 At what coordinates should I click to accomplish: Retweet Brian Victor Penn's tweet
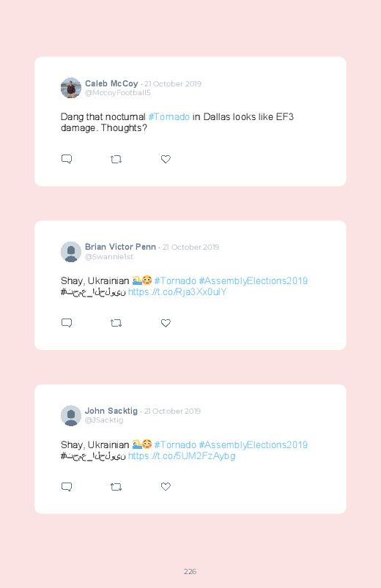pos(116,323)
